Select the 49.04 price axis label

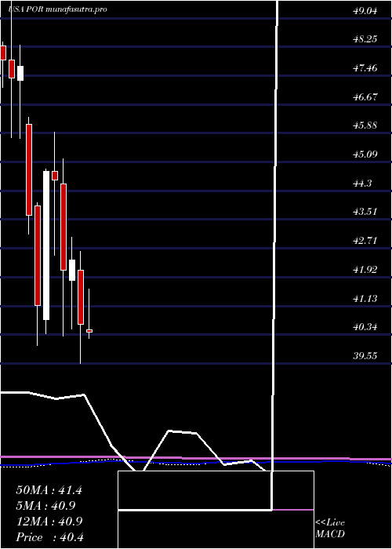pos(365,11)
